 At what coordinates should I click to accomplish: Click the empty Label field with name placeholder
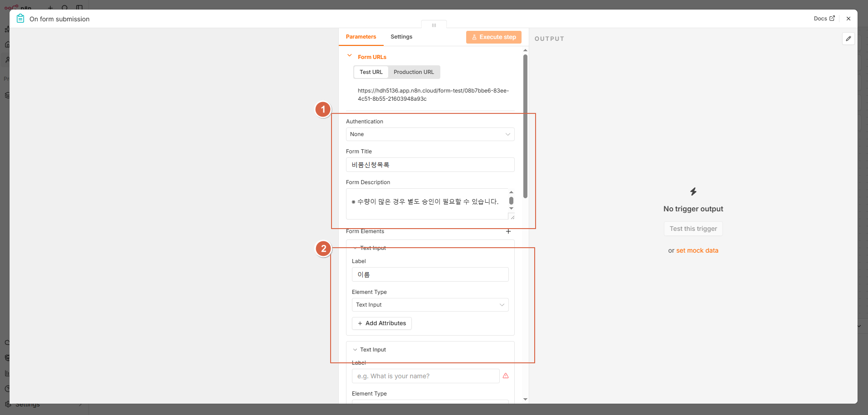tap(425, 376)
